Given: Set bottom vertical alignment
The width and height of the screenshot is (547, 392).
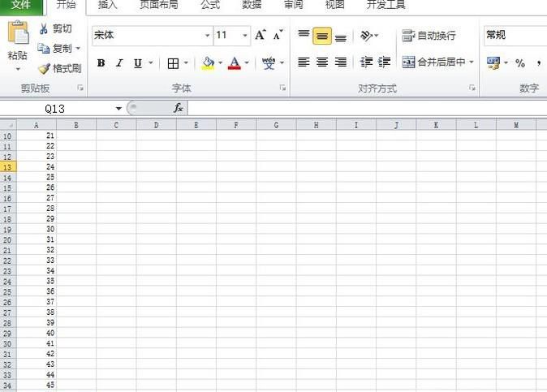Looking at the screenshot, I should click(341, 36).
